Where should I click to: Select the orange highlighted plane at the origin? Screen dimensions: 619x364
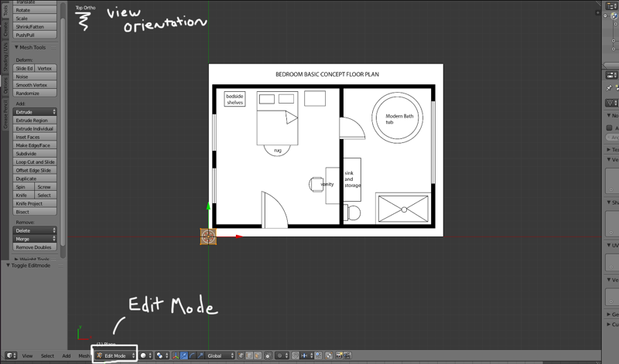(x=208, y=236)
